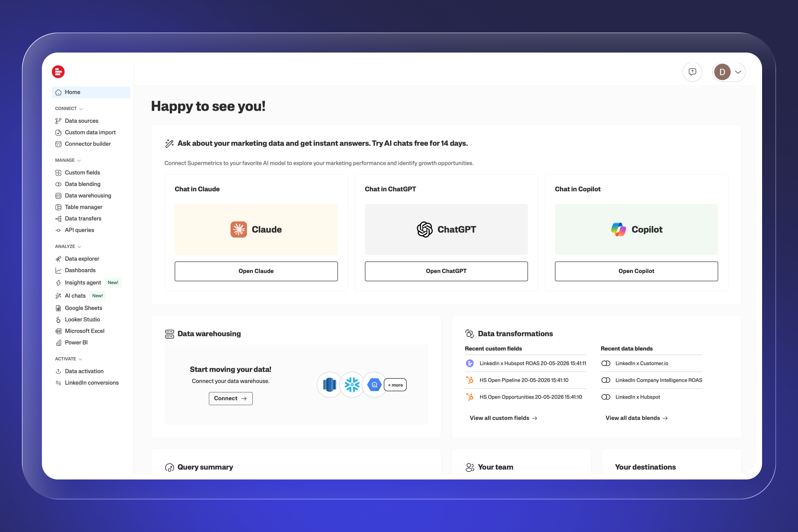Click the Data transformations heading icon
The image size is (798, 532).
[469, 334]
